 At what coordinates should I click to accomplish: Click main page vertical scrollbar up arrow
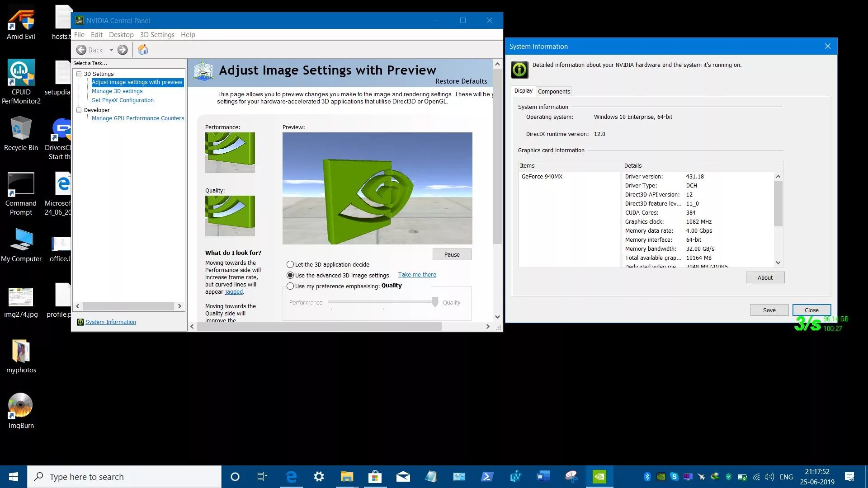(497, 64)
